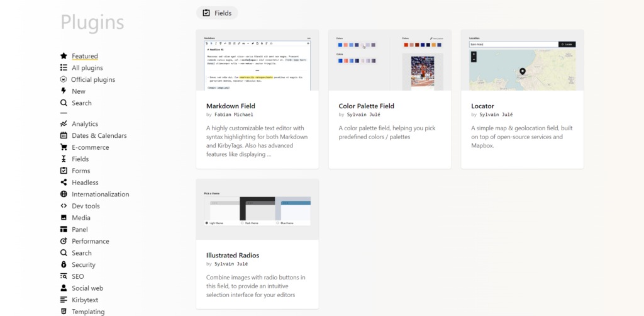Open the Markdown Field plugin title

(x=230, y=106)
